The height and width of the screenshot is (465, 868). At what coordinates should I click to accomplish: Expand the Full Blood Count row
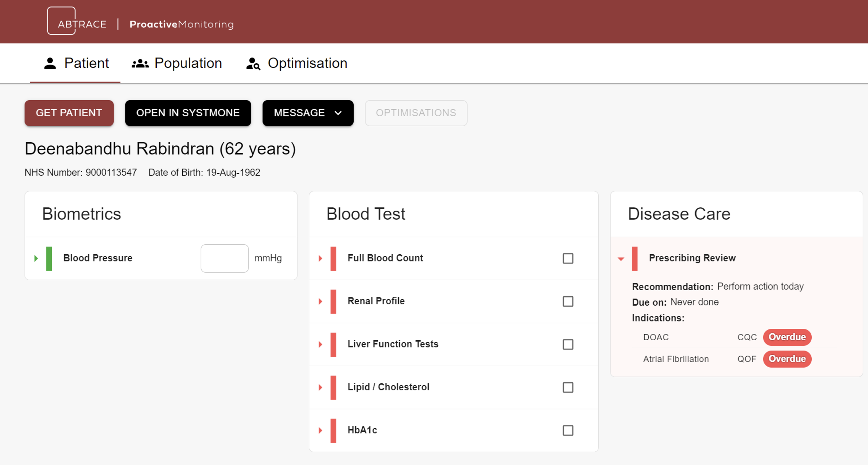pos(320,258)
